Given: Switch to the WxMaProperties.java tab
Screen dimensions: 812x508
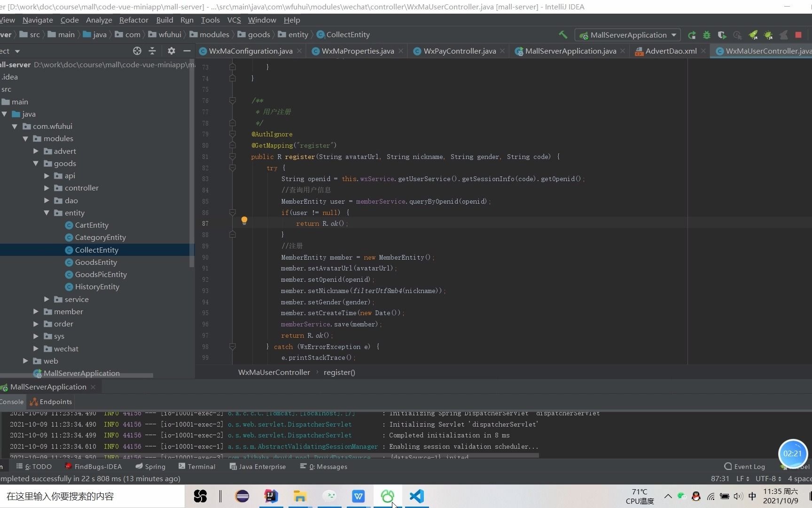Looking at the screenshot, I should [x=357, y=51].
